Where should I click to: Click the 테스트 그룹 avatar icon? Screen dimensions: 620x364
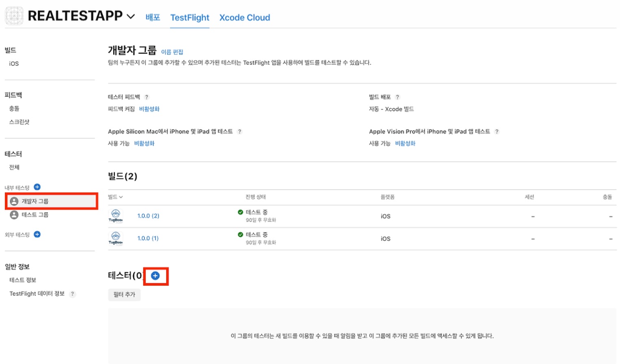(14, 215)
